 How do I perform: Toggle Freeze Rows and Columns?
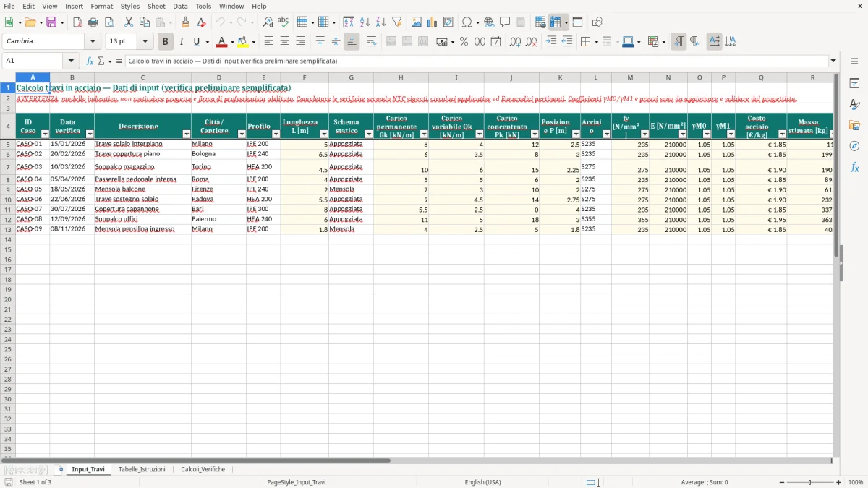pyautogui.click(x=556, y=22)
